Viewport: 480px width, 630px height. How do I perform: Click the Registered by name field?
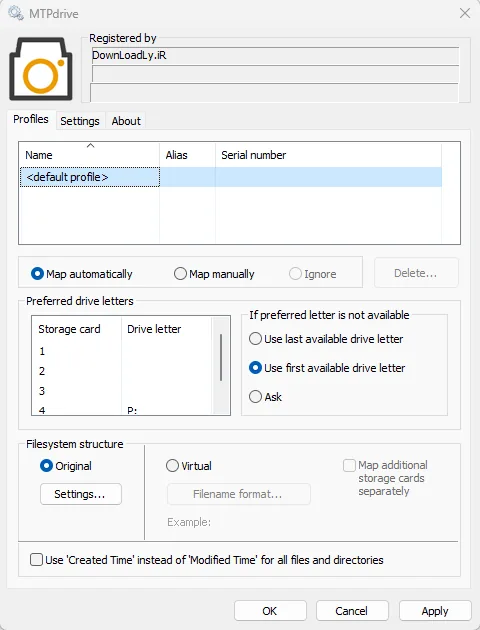[275, 55]
